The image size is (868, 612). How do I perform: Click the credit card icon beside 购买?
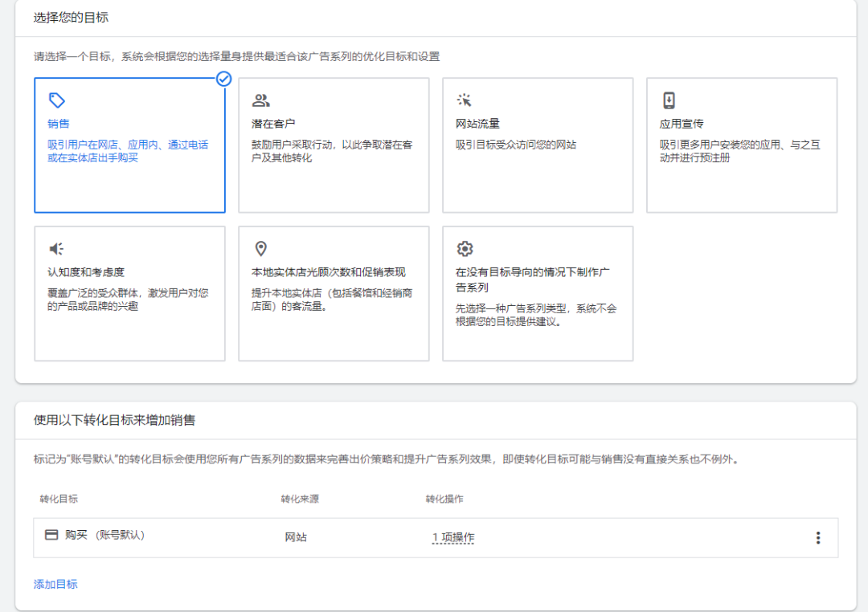pos(51,535)
